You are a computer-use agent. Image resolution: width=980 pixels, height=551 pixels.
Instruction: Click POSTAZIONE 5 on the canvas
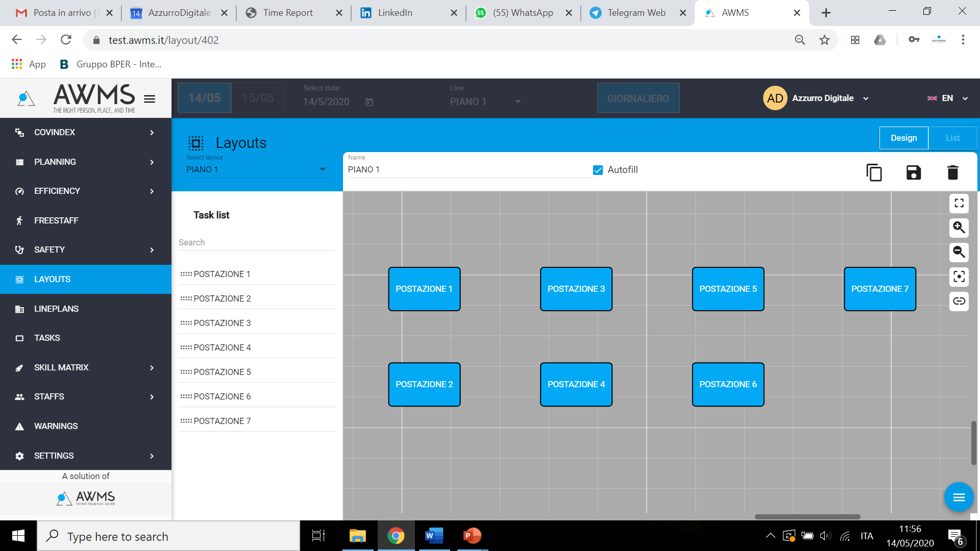click(728, 289)
